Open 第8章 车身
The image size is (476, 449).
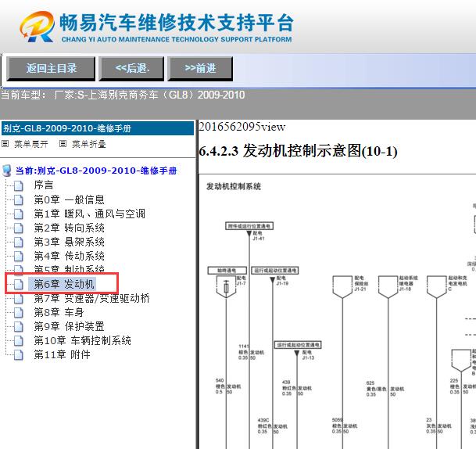pos(59,312)
